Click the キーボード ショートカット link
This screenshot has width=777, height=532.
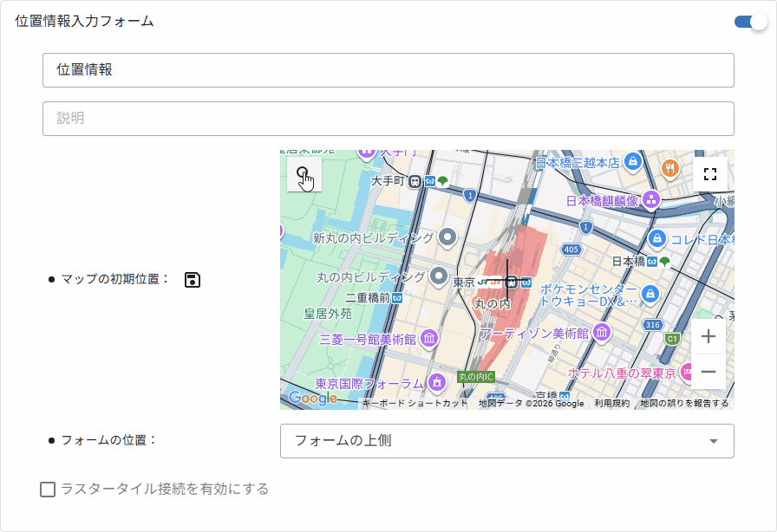(415, 402)
